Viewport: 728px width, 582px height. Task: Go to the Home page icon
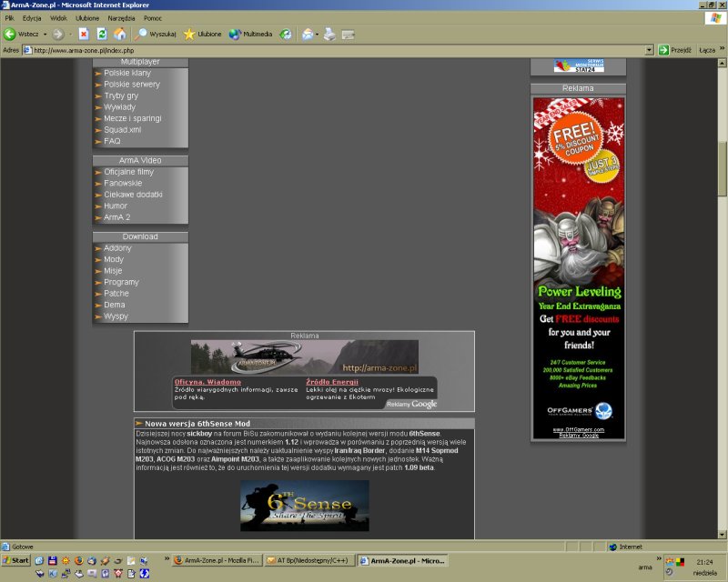[x=119, y=34]
